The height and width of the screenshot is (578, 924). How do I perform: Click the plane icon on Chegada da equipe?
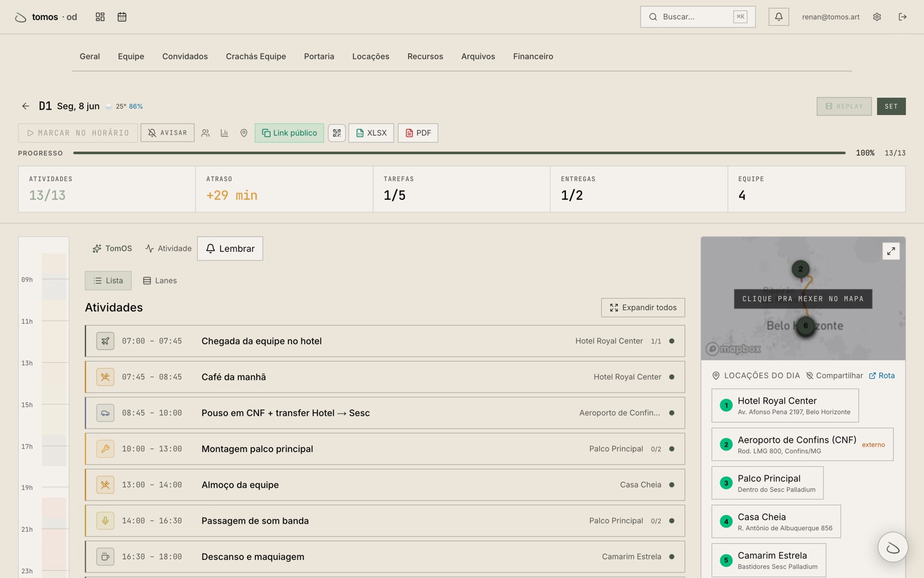(x=105, y=341)
